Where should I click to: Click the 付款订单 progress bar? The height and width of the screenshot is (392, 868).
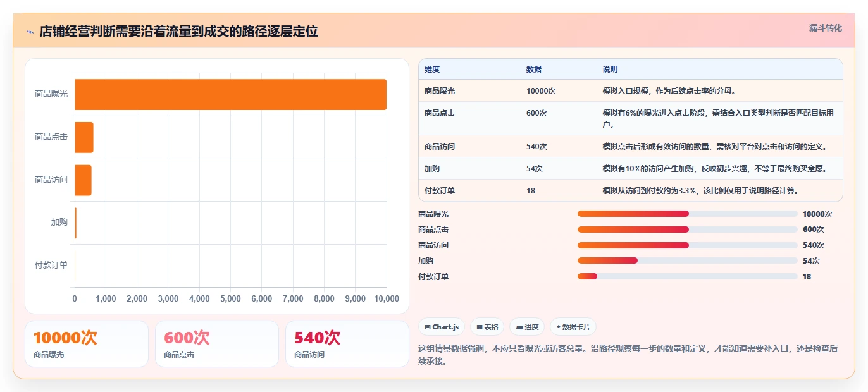tap(687, 276)
